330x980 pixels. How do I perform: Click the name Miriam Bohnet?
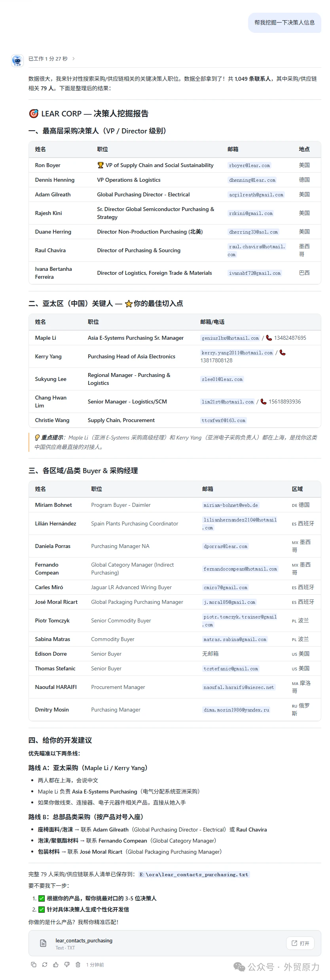pos(53,505)
